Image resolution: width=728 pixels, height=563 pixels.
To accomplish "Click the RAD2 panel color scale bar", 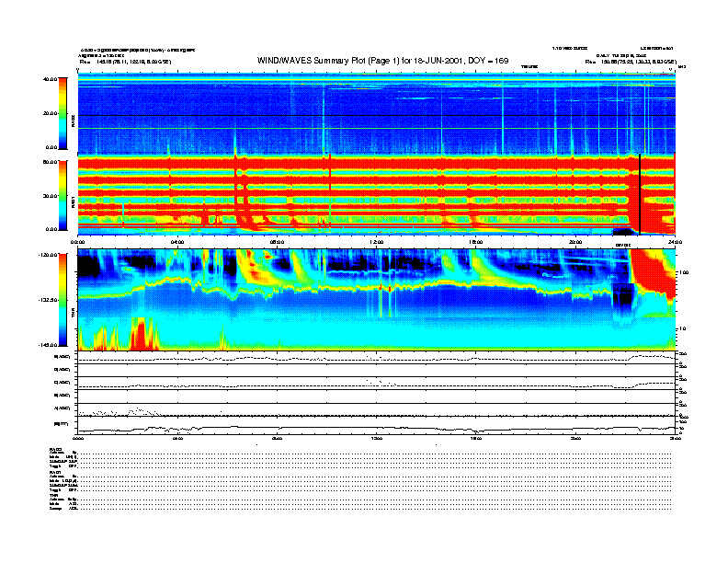I will 63,114.
